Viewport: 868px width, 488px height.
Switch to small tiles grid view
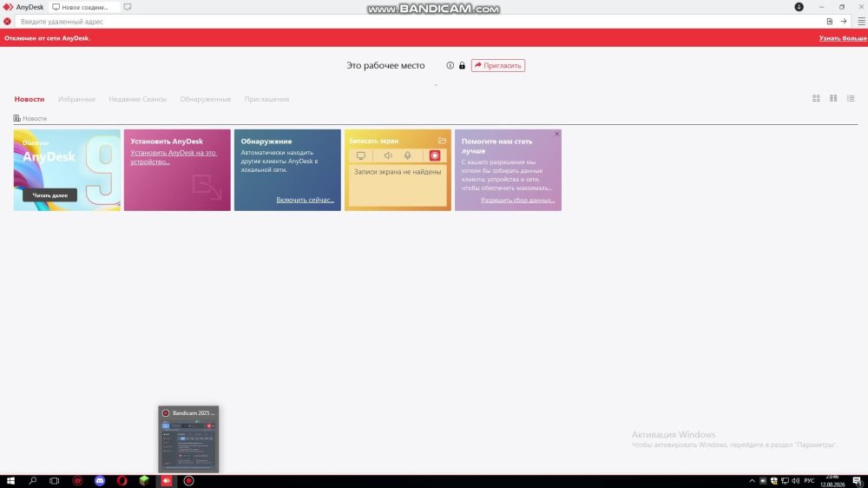(833, 99)
